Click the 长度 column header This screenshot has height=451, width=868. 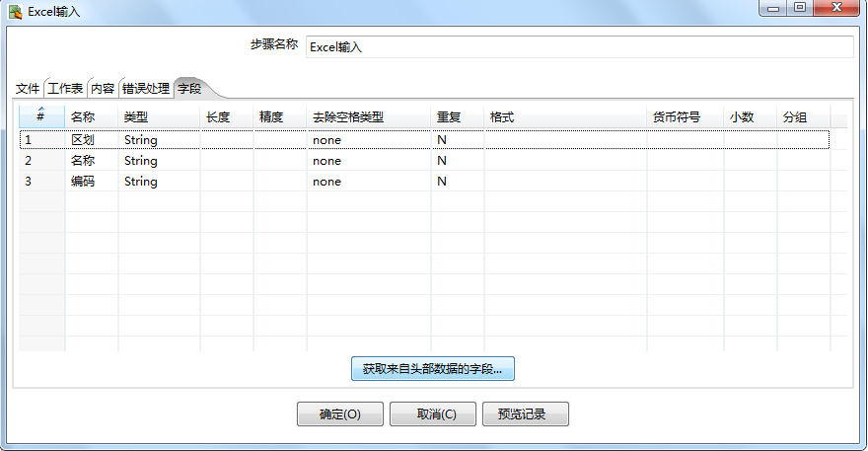tap(227, 116)
